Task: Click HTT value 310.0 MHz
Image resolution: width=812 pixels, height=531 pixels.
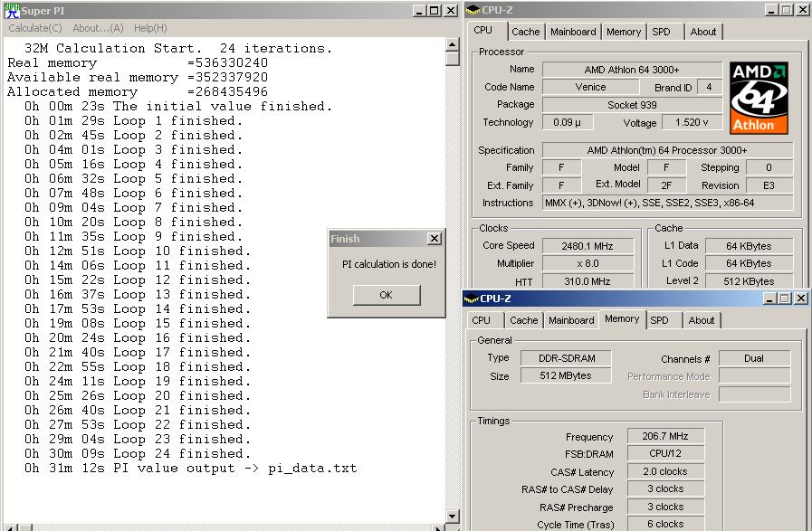Action: [588, 281]
